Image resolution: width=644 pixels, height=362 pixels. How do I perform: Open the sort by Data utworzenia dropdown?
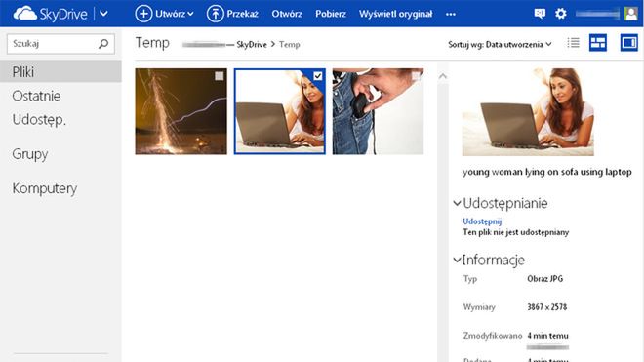coord(500,44)
